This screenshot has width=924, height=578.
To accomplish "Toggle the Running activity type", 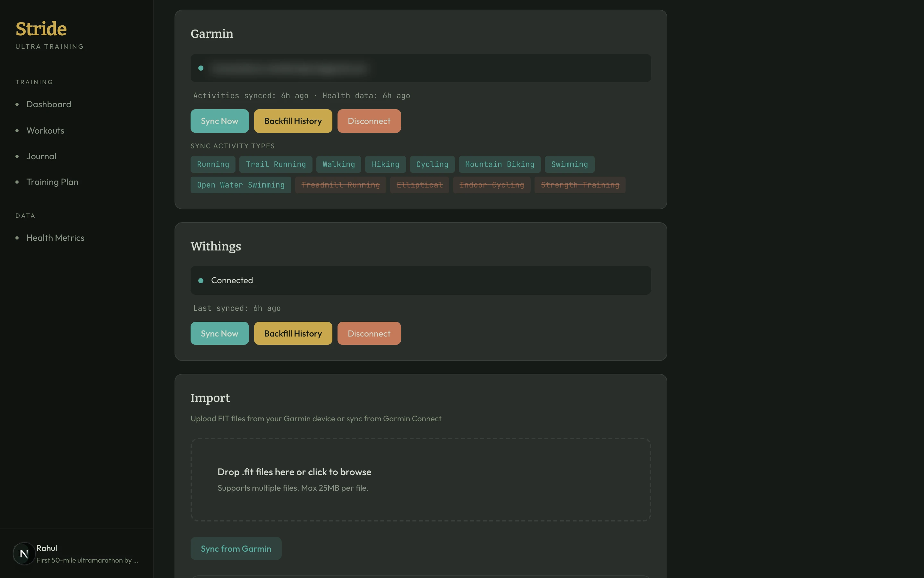I will point(213,164).
